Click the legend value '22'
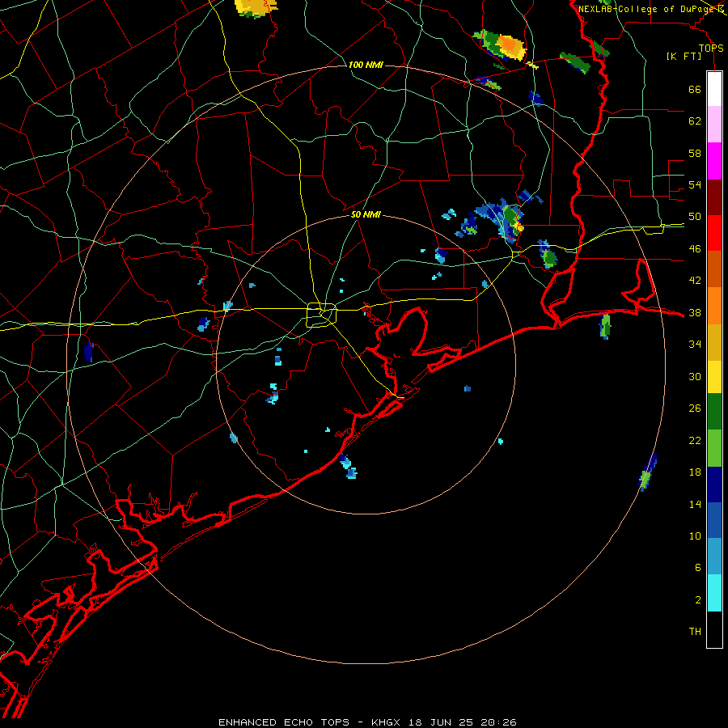 [x=695, y=440]
